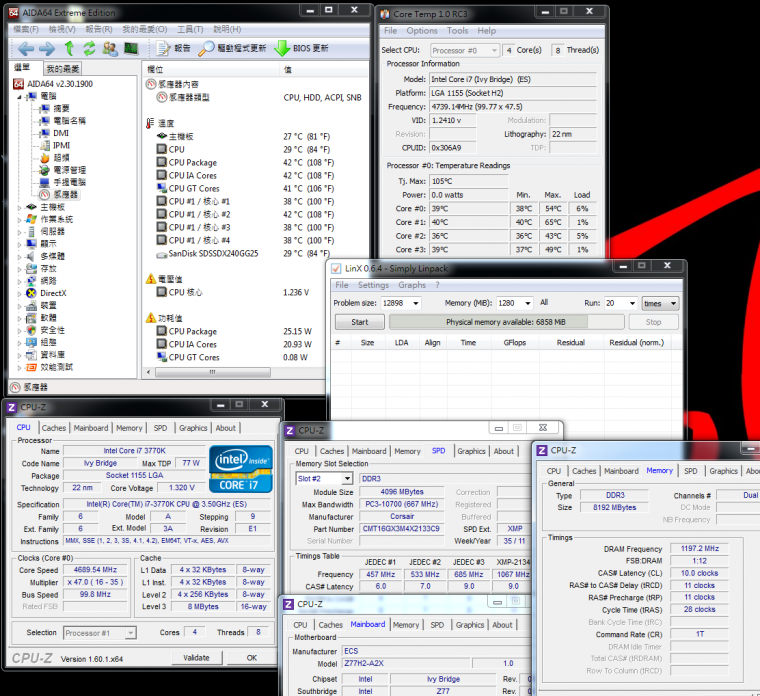Open the LinX Problem size dropdown
Viewport: 760px width, 696px height.
pos(414,303)
